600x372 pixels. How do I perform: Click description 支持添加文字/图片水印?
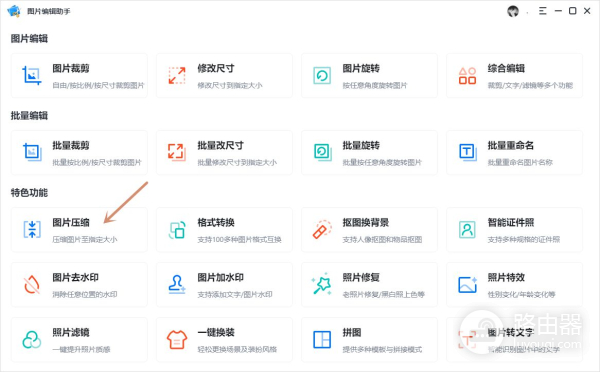click(235, 294)
